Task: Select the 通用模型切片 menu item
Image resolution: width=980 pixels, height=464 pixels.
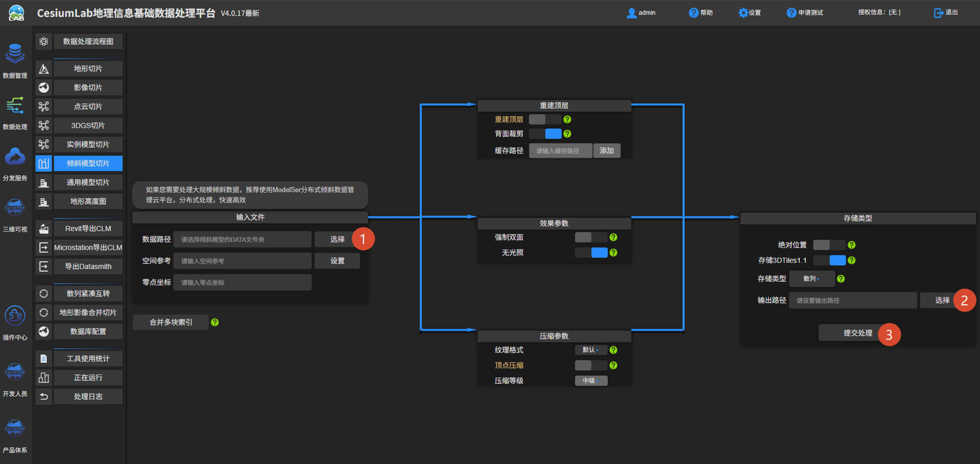Action: point(88,182)
